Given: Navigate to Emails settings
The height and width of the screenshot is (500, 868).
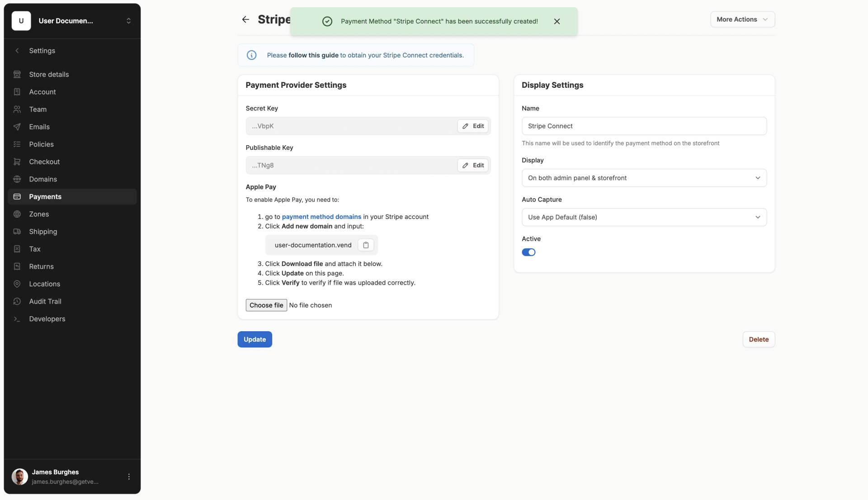Looking at the screenshot, I should pos(72,127).
